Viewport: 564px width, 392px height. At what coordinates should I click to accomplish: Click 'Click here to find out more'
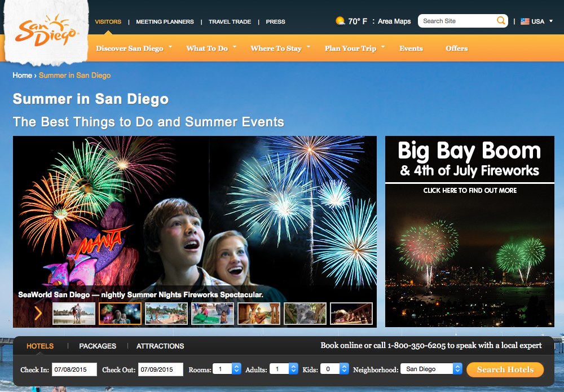tap(470, 190)
